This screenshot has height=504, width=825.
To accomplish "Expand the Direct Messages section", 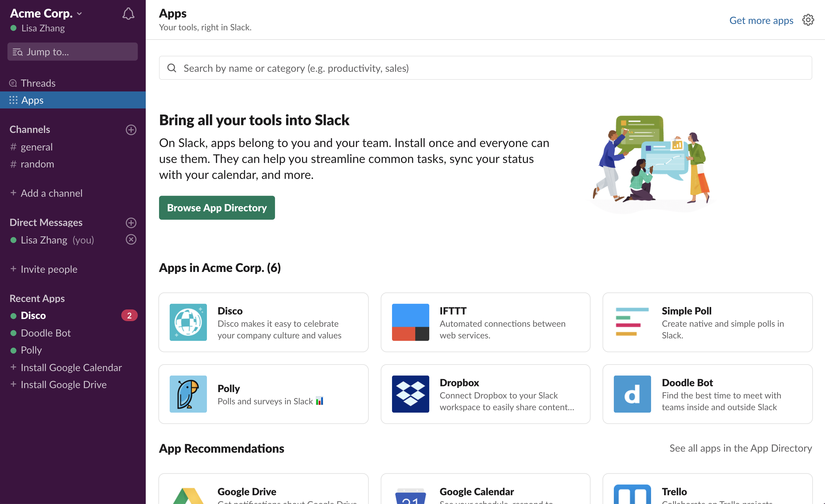I will point(45,222).
